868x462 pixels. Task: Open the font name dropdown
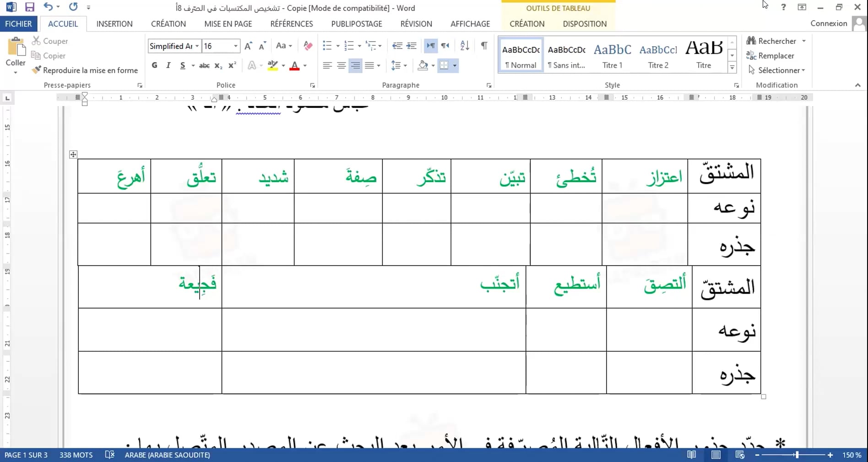[x=197, y=46]
